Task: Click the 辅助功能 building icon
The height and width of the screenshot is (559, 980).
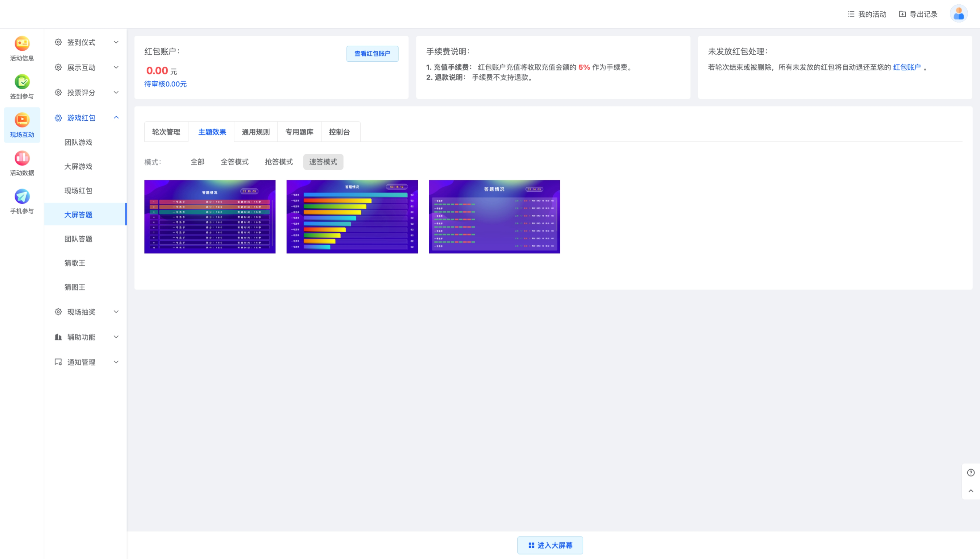Action: 58,337
